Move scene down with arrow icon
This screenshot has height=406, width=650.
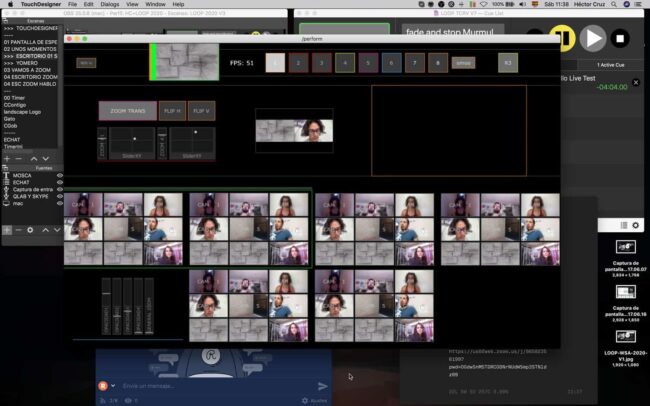pyautogui.click(x=46, y=159)
